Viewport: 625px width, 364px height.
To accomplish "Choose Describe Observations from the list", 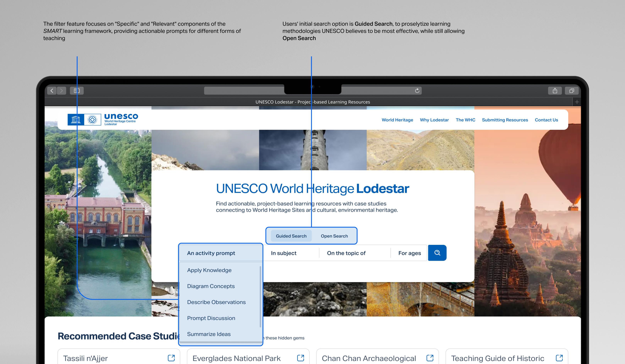I will pyautogui.click(x=220, y=302).
